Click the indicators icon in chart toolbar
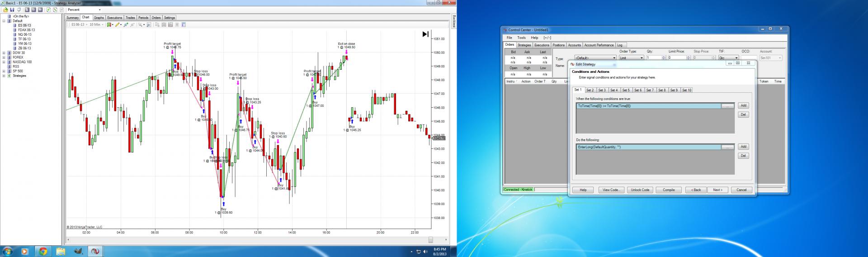The width and height of the screenshot is (868, 257). (126, 24)
